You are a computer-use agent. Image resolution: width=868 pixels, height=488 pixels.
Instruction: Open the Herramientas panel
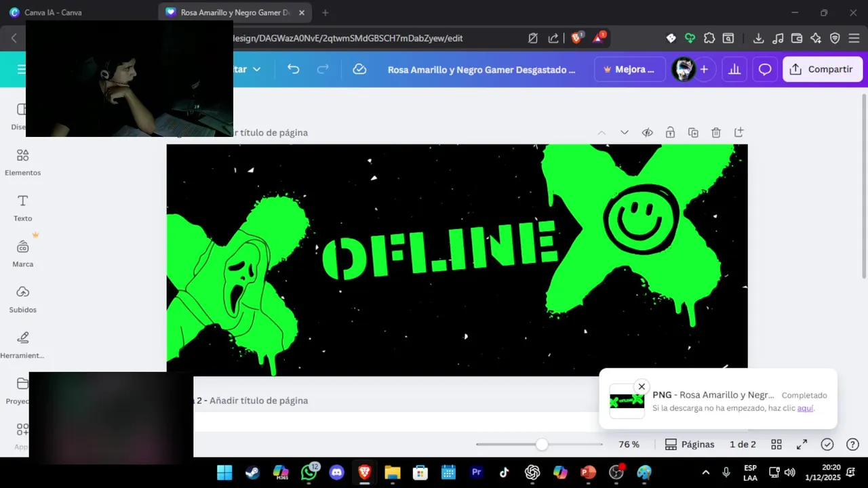pyautogui.click(x=22, y=344)
